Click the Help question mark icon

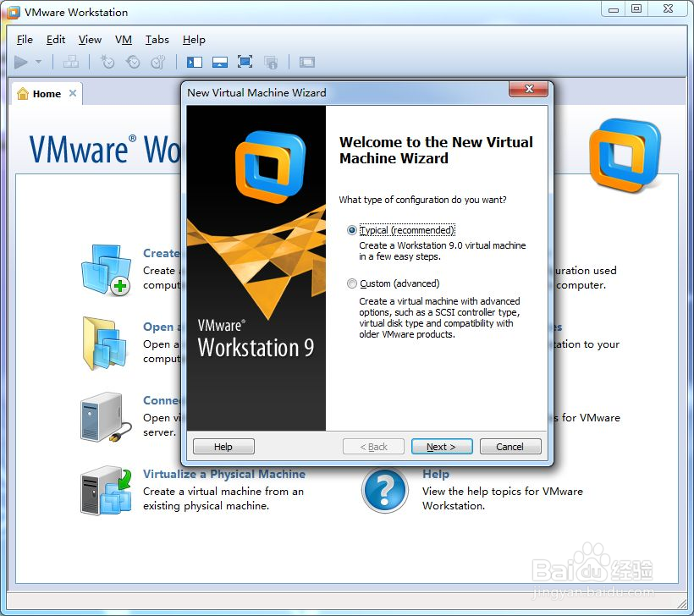384,490
